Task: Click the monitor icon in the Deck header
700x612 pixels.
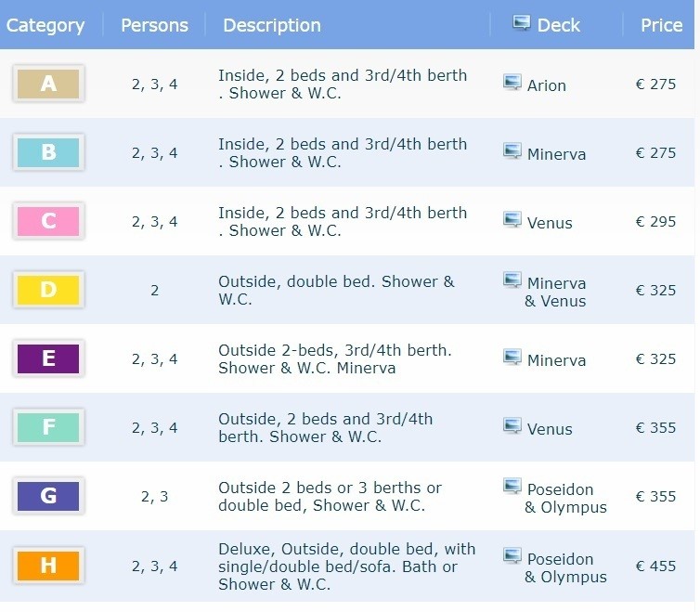Action: click(x=522, y=23)
